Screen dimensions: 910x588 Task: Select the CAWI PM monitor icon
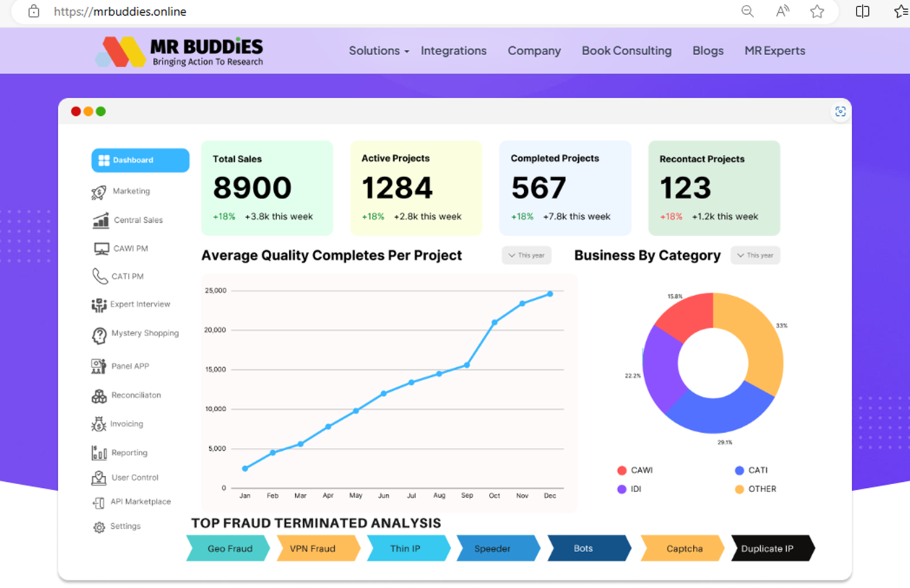101,249
